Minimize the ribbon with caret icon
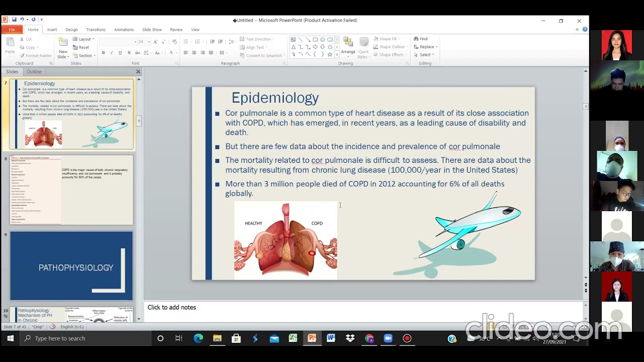The width and height of the screenshot is (644, 362). tap(577, 30)
